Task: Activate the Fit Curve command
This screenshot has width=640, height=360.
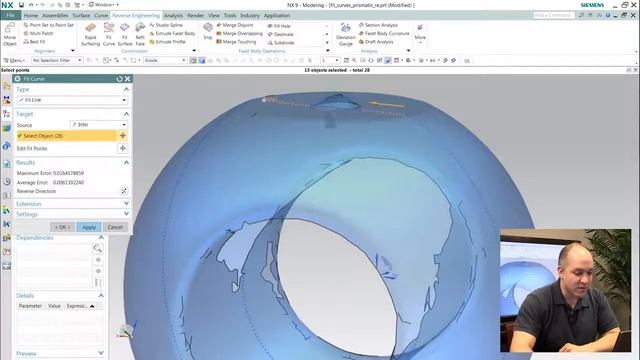Action: [x=109, y=34]
